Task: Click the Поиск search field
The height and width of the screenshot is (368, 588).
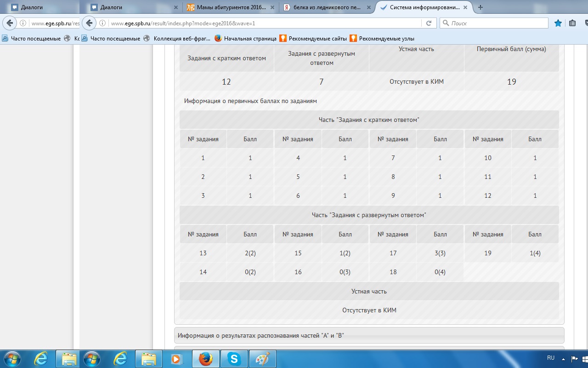Action: pos(494,23)
